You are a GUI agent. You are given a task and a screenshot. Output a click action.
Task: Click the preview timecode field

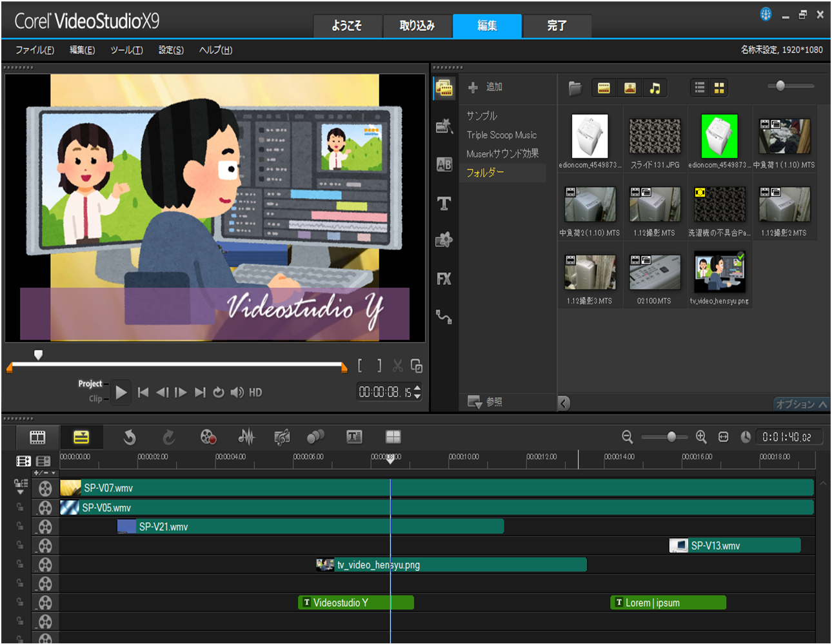pyautogui.click(x=386, y=392)
